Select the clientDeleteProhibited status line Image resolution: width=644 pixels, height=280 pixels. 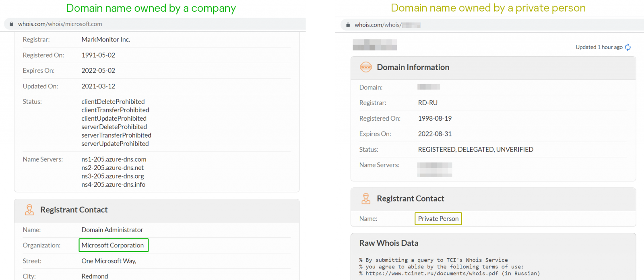point(113,102)
